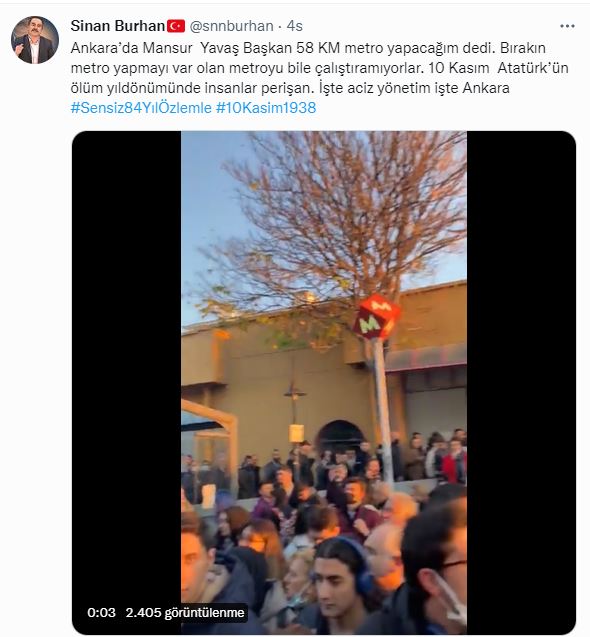Open hashtag #Sensiz84YılÖzlemle
590x637 pixels.
point(141,108)
